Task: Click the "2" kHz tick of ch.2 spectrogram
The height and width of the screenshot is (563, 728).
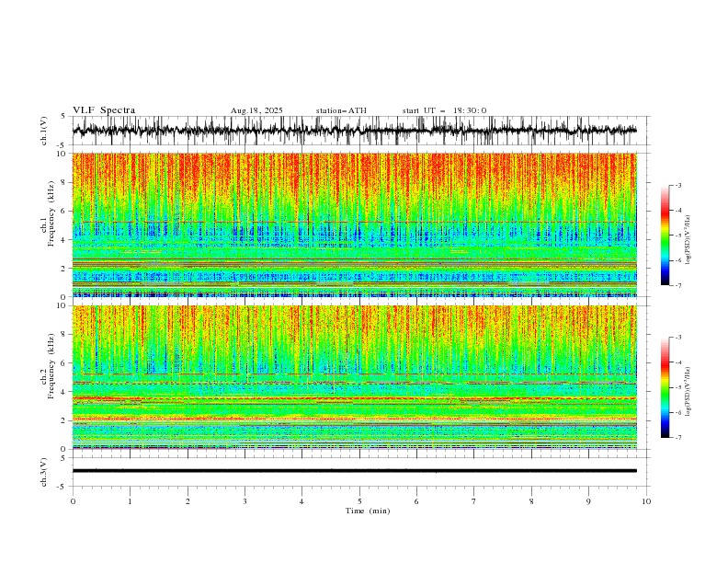Action: [x=64, y=420]
